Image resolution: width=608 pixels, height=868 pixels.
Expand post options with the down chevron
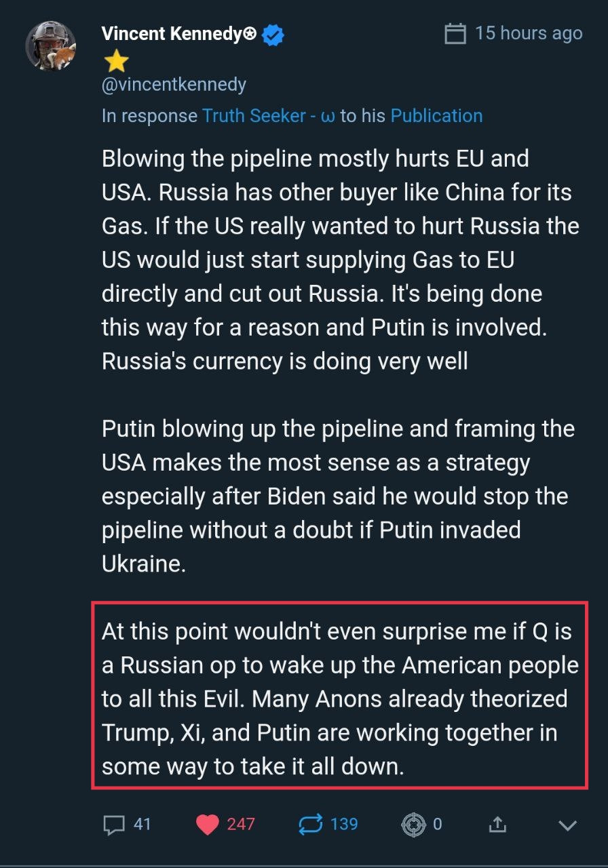[567, 825]
